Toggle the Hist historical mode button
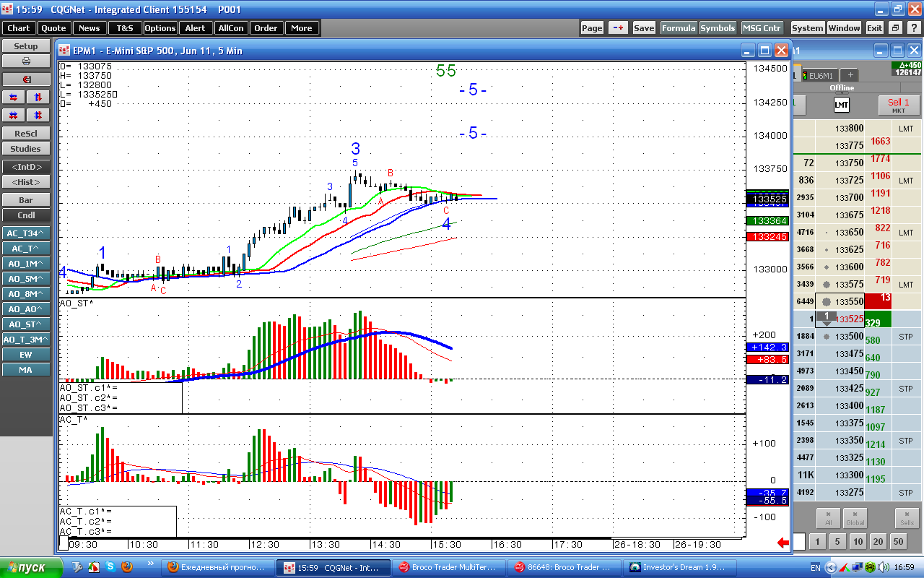The image size is (924, 578). (26, 182)
